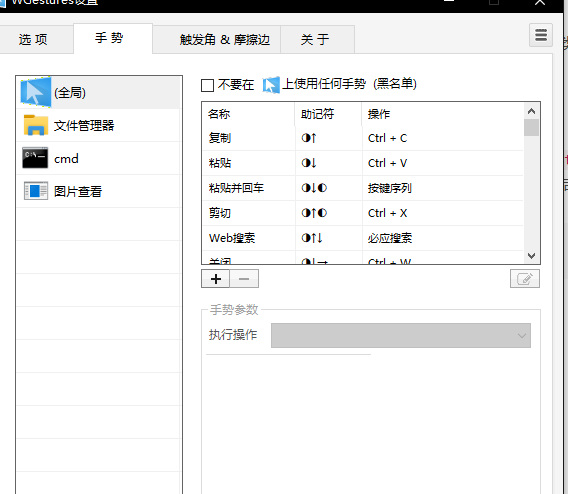Viewport: 568px width, 494px height.
Task: Toggle the 不要在…上使用任何手势 blacklist checkbox
Action: pyautogui.click(x=208, y=85)
